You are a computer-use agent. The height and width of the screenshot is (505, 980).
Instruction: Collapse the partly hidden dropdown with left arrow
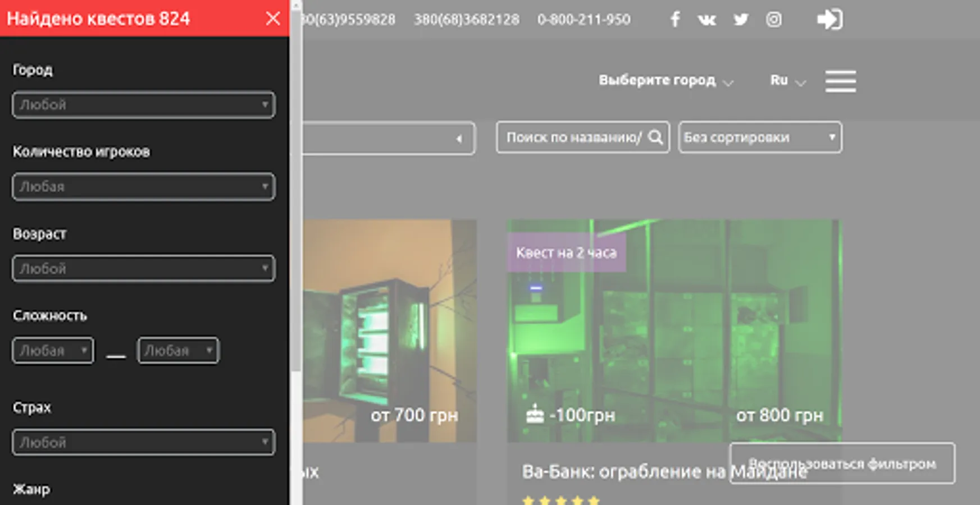pyautogui.click(x=389, y=138)
